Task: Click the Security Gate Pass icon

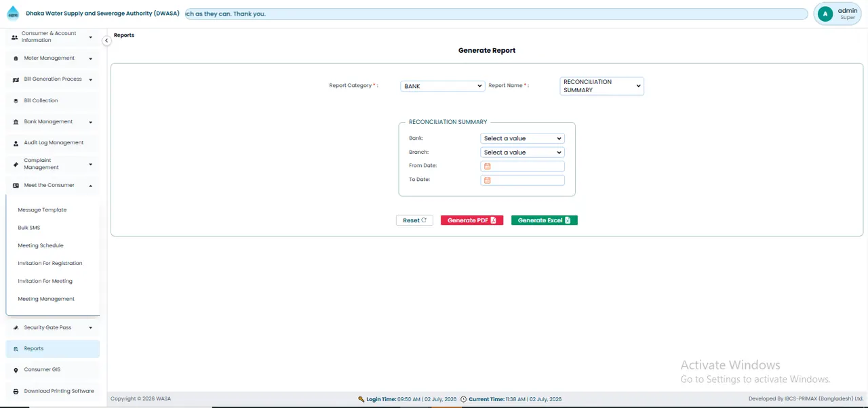Action: 16,328
